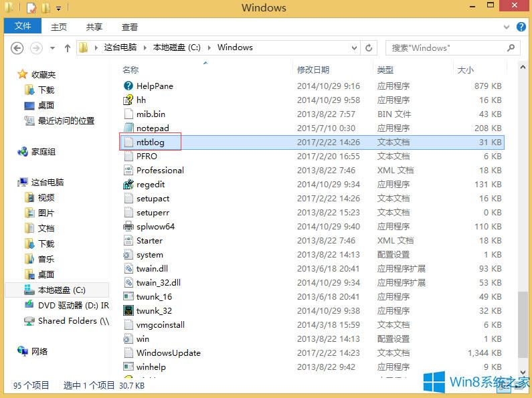532x398 pixels.
Task: Sort files by 修改日期 column header
Action: 313,70
